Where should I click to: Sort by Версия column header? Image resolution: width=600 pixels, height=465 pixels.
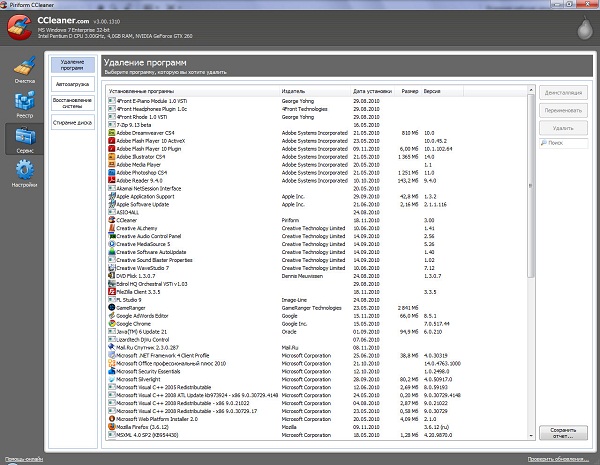point(442,91)
